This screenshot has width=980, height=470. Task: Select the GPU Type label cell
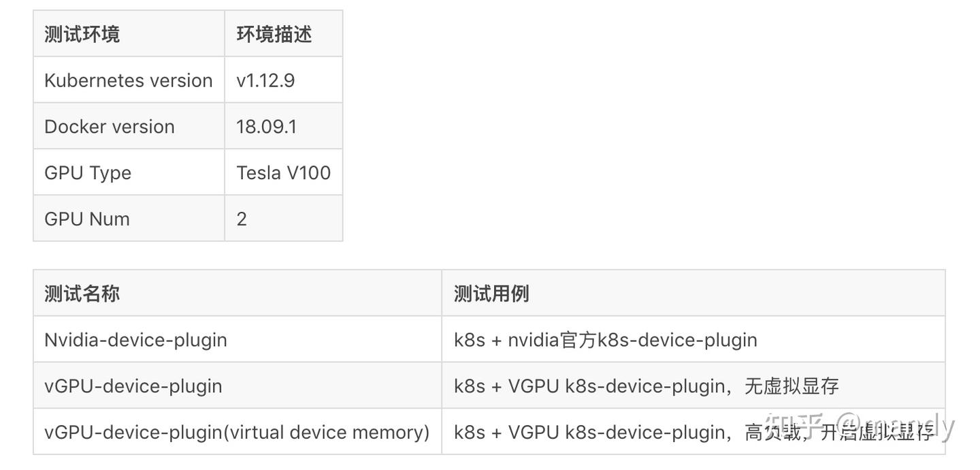point(88,173)
